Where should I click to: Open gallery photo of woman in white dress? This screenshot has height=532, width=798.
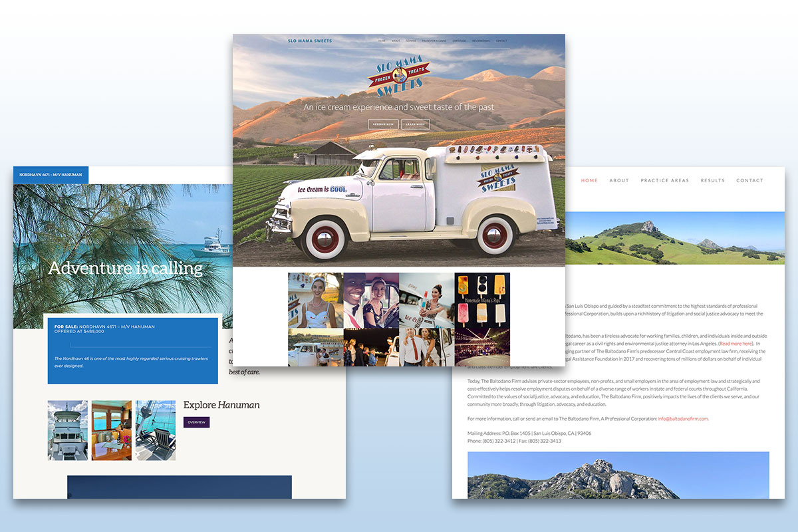(315, 300)
